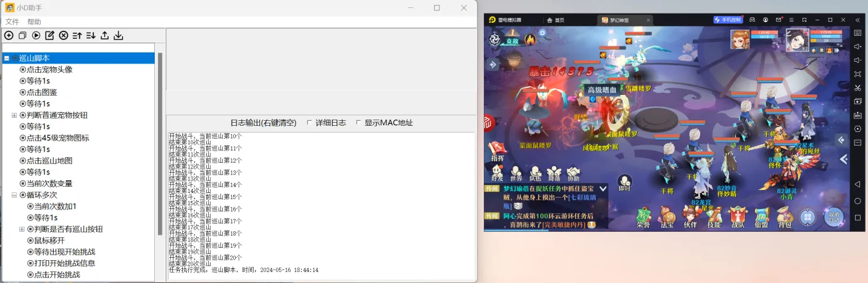Open the 技能 skills icon in game
This screenshot has width=868, height=283.
(x=714, y=218)
